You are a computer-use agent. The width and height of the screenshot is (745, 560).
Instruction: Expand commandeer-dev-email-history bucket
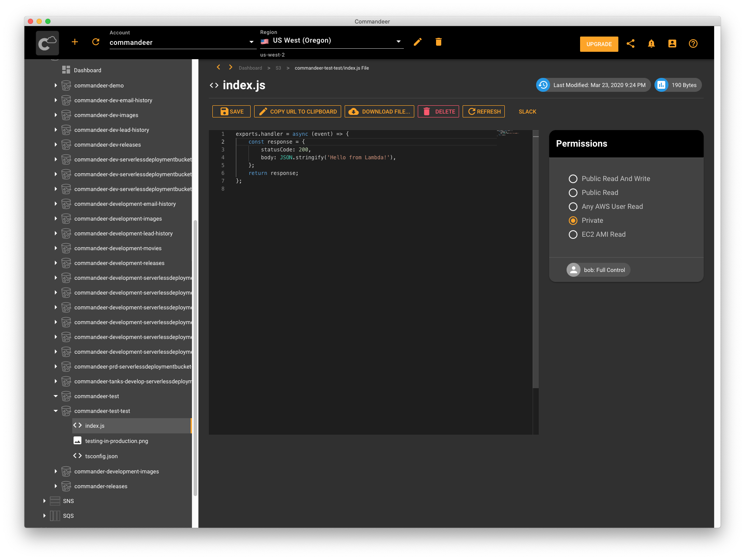56,100
